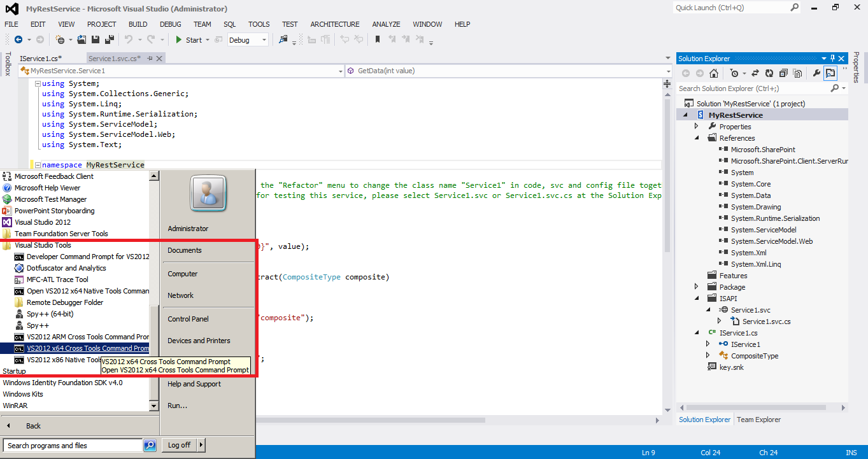Image resolution: width=868 pixels, height=459 pixels.
Task: Open the ARCHITECTURE menu
Action: coord(334,24)
